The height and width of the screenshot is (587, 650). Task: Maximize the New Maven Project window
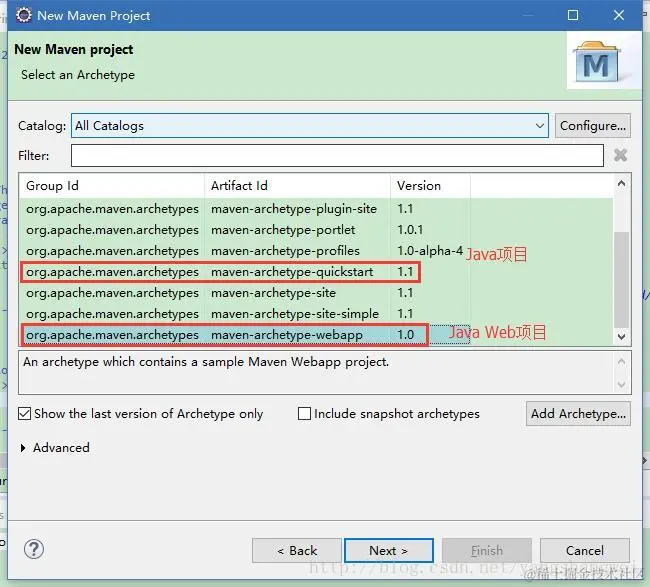[573, 15]
